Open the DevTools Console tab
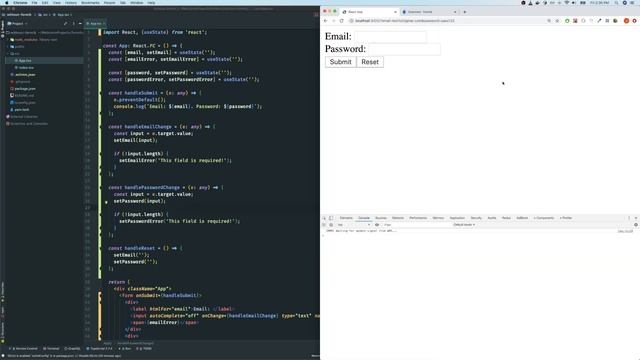The height and width of the screenshot is (360, 640). pos(364,218)
